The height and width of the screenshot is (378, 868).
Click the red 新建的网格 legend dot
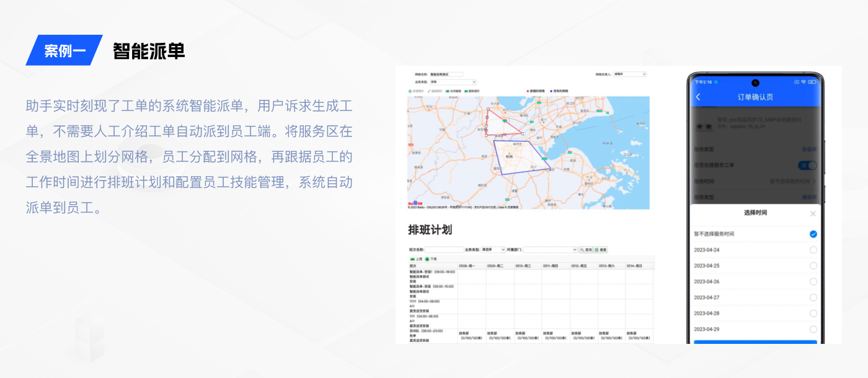point(528,91)
